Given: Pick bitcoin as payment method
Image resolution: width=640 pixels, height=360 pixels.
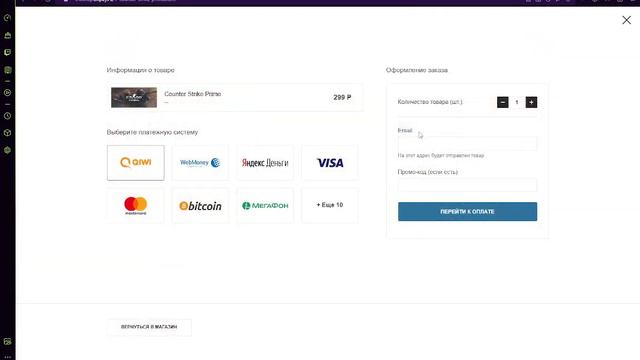Looking at the screenshot, I should [x=200, y=206].
